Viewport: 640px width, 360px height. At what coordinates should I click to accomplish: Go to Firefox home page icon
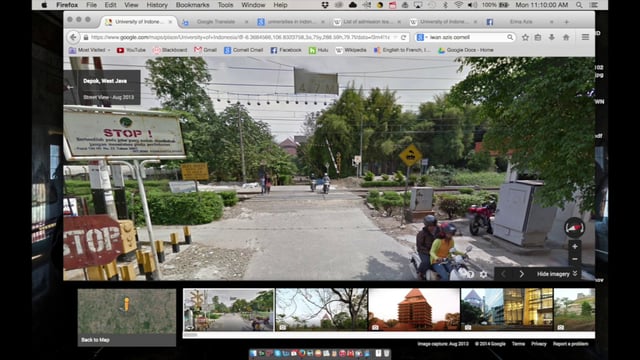click(566, 37)
